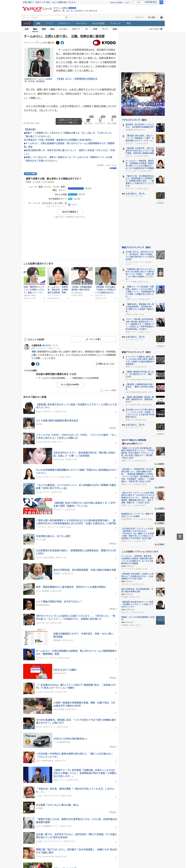Open the スポーツ category tab

(76, 29)
